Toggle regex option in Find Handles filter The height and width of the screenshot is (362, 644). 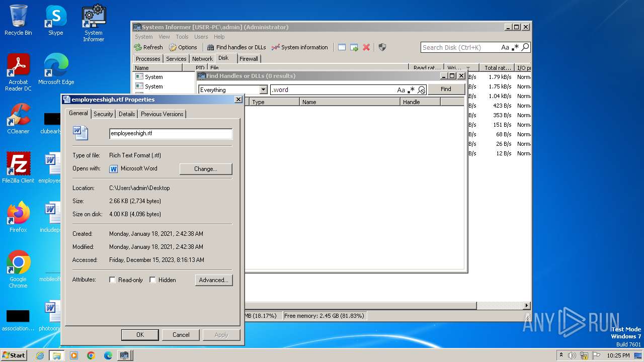(x=411, y=90)
